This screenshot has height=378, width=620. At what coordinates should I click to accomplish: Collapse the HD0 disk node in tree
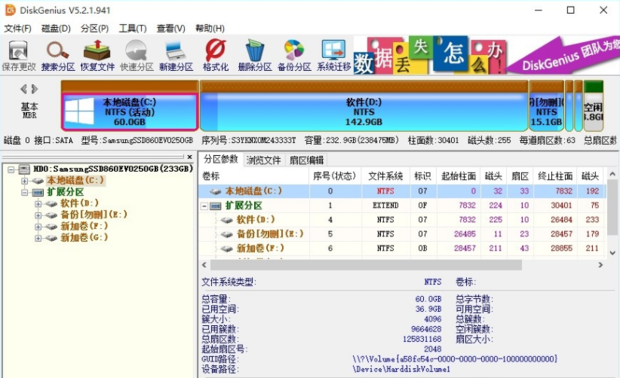11,170
